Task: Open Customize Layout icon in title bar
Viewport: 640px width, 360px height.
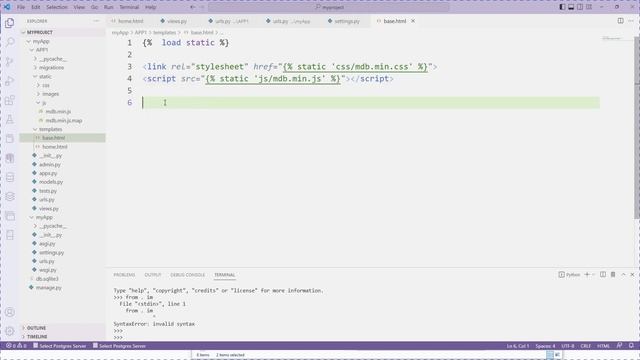Action: (x=589, y=7)
